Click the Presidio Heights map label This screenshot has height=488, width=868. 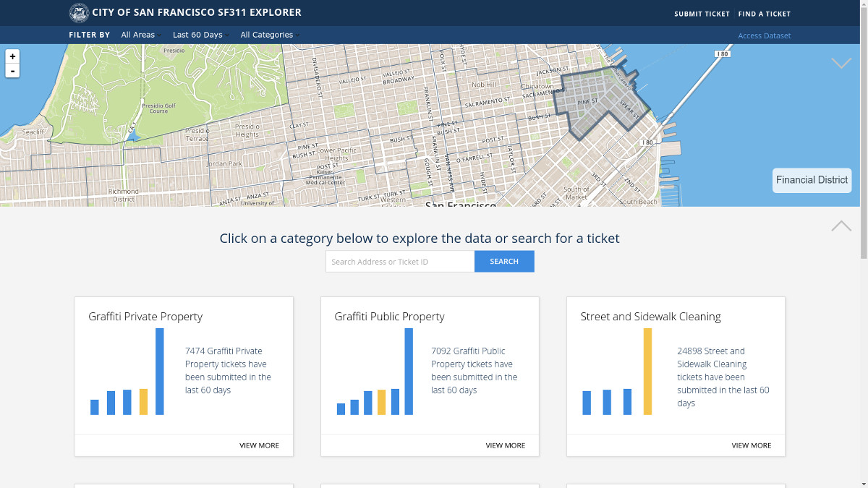pos(247,130)
